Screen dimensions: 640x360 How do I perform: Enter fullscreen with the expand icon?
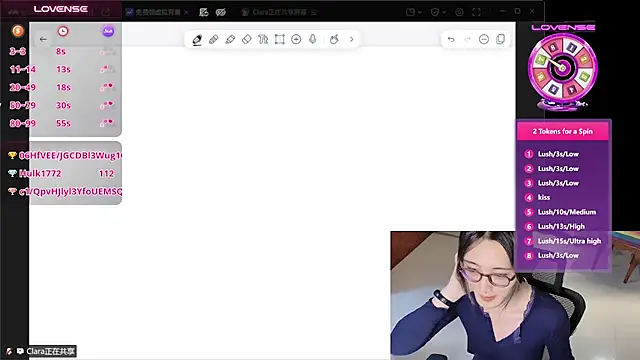tap(476, 12)
